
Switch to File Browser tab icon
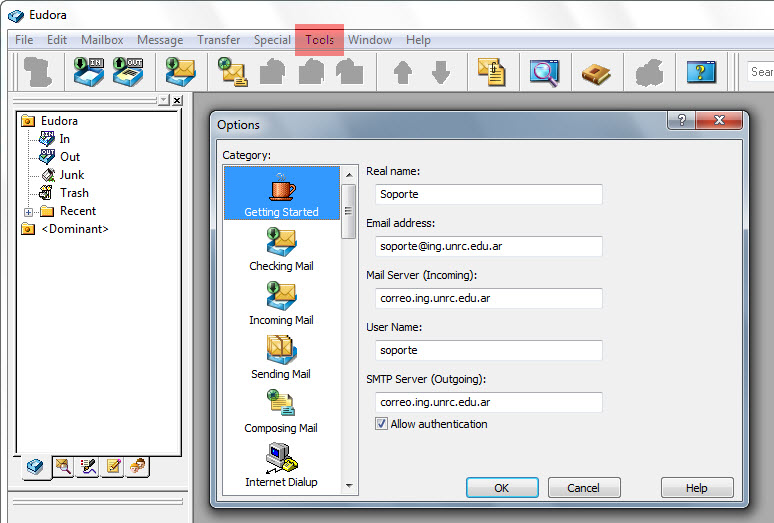[x=63, y=466]
